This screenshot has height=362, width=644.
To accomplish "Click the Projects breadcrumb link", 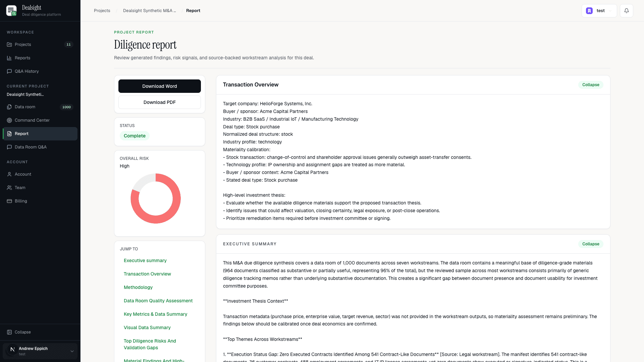I will point(102,11).
